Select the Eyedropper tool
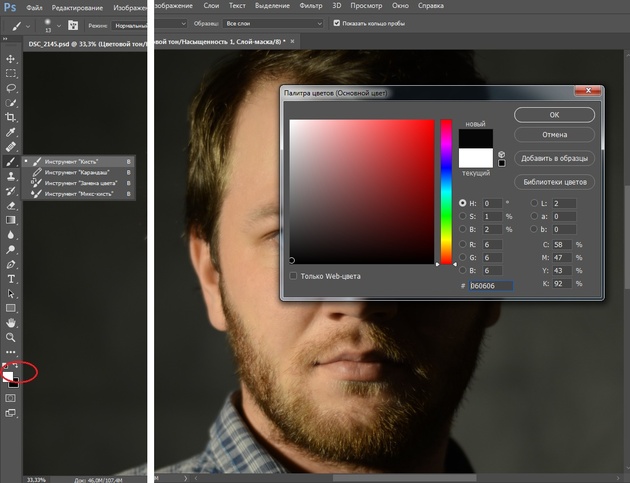This screenshot has height=483, width=630. coord(12,132)
